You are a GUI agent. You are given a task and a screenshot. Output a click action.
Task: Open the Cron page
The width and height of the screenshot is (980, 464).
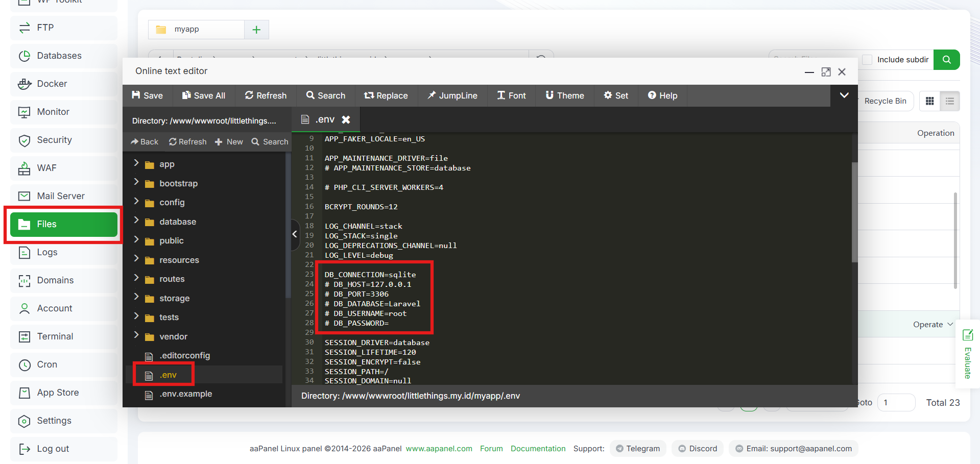pos(63,364)
